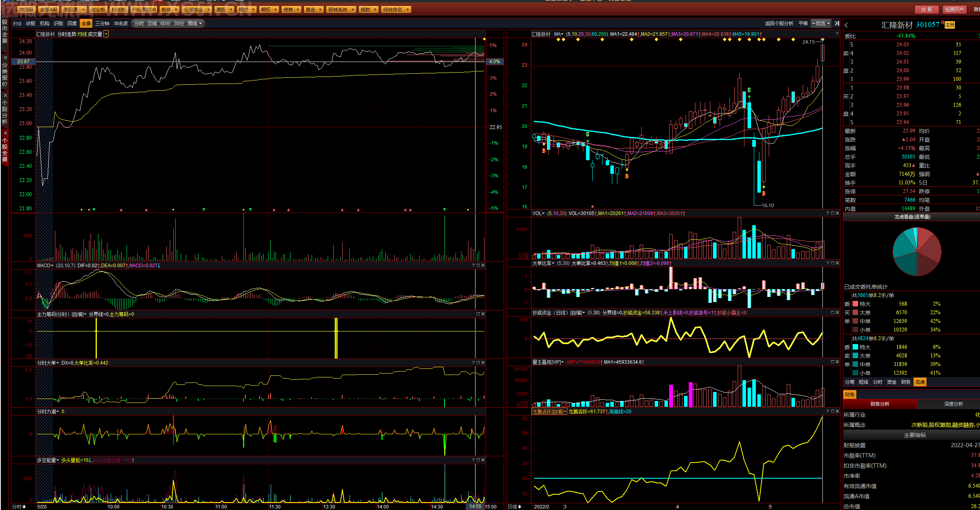
Task: Close the 抄底资金 indicator panel
Action: 837,313
